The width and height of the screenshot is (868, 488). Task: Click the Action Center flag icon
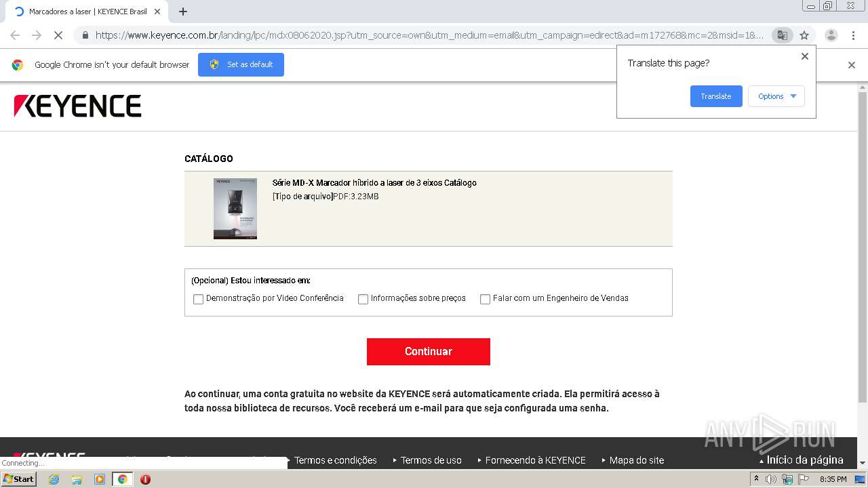pos(804,479)
